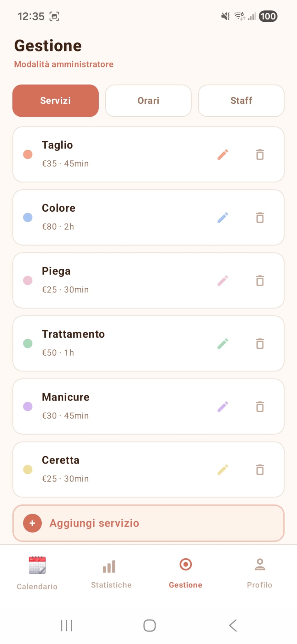Select the Servizi tab
Viewport: 297px width, 644px height.
[x=55, y=101]
